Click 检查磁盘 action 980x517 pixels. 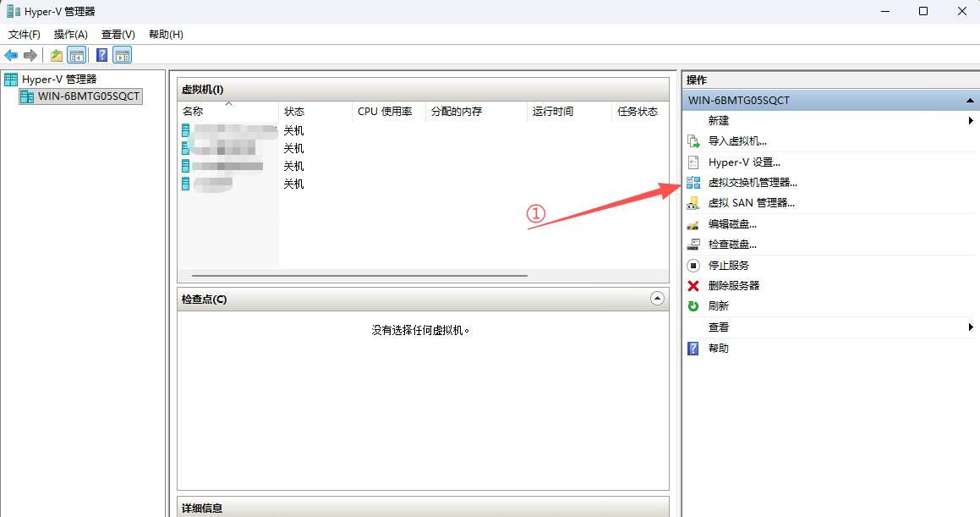(731, 245)
